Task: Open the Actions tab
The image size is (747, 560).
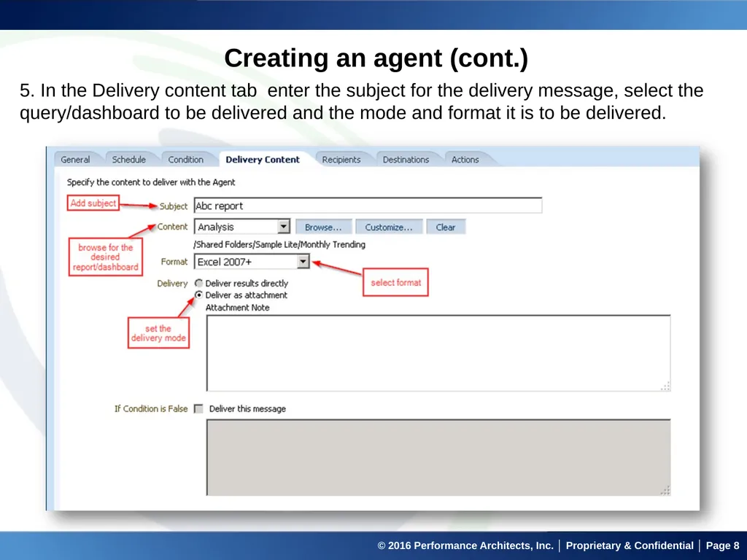Action: point(465,160)
